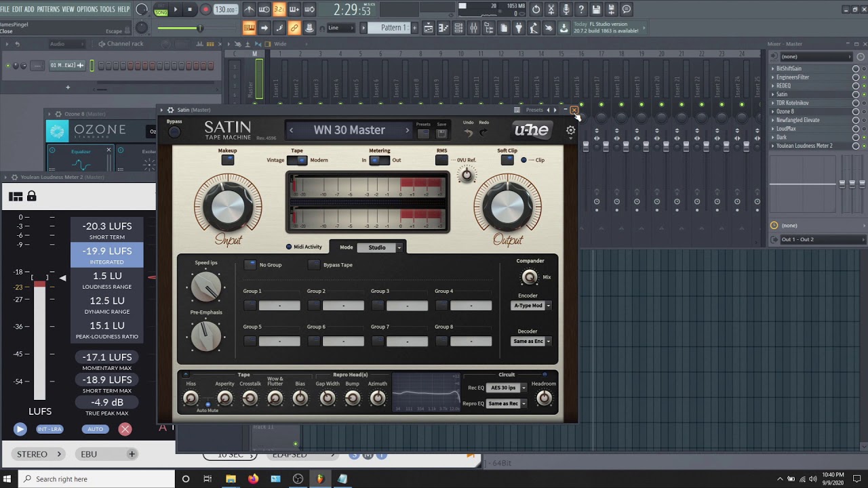
Task: Open the Mode Studio dropdown
Action: (x=380, y=247)
